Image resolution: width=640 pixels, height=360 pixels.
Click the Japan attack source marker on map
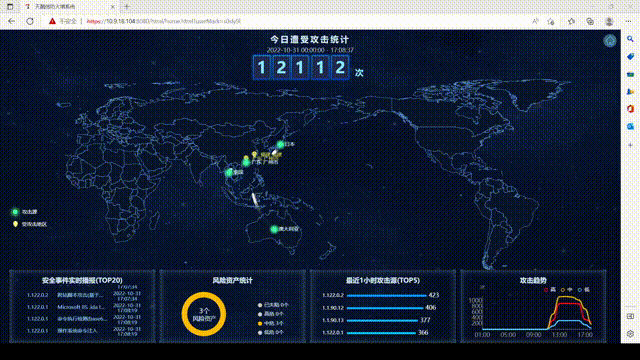click(280, 144)
